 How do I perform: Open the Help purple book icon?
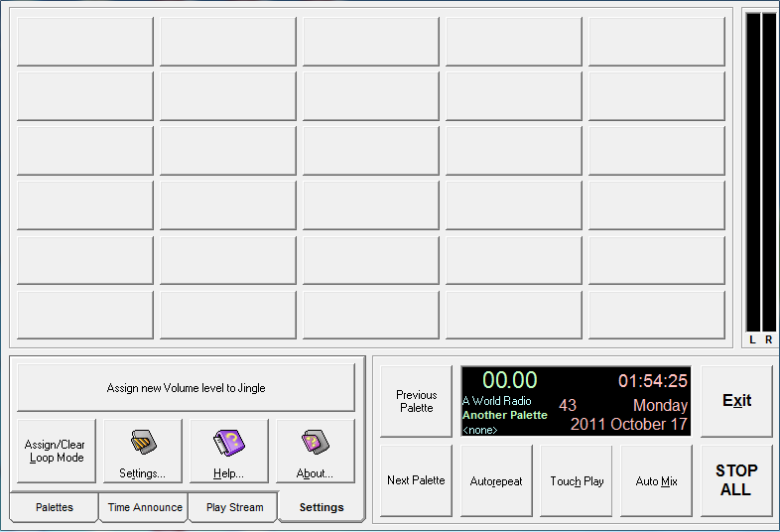click(x=229, y=451)
